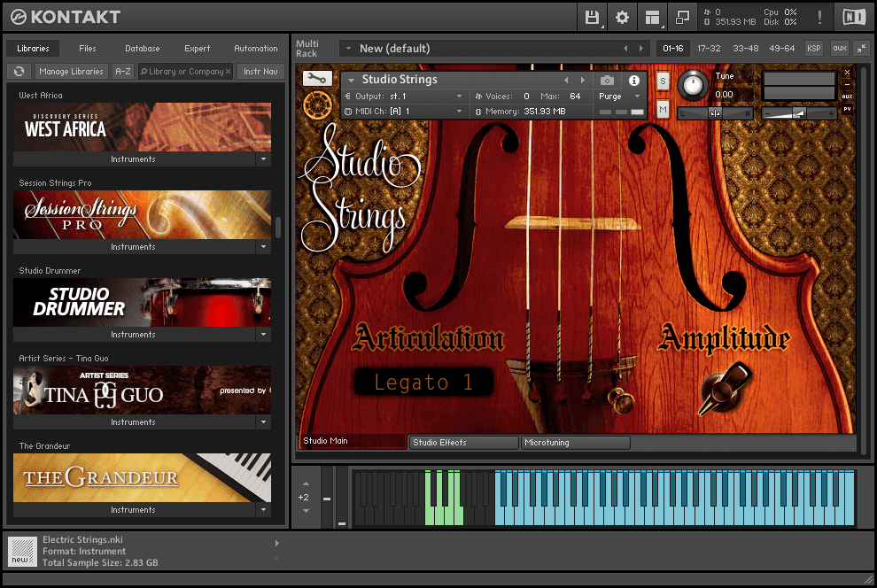Open West Africa Instruments button
Image resolution: width=877 pixels, height=588 pixels.
click(133, 159)
